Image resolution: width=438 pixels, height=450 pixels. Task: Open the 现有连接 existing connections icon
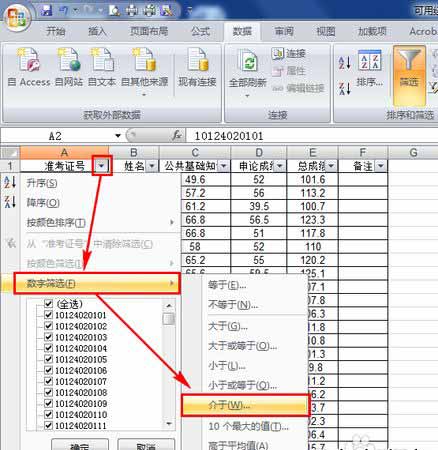(197, 61)
